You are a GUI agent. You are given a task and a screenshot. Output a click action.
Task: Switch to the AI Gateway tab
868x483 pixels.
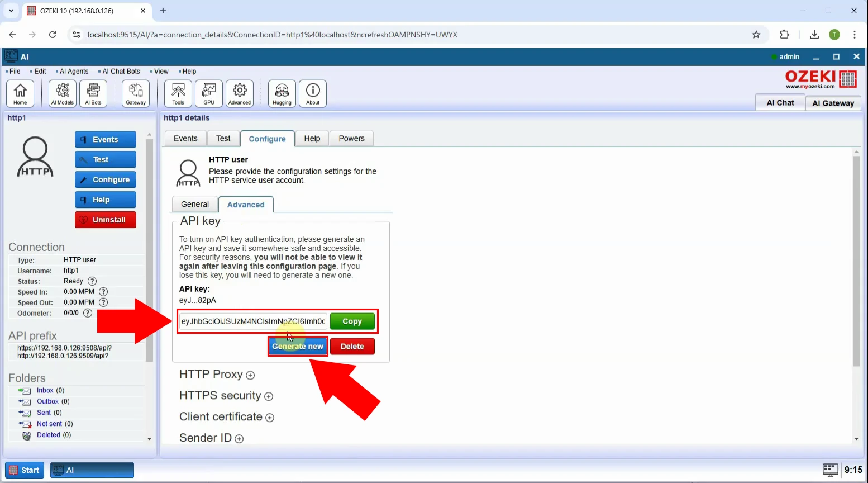833,103
